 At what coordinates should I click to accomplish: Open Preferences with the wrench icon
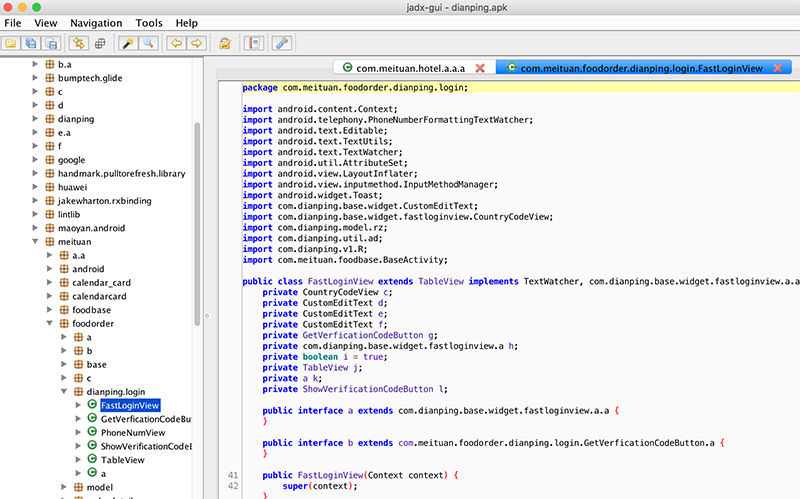tap(282, 43)
